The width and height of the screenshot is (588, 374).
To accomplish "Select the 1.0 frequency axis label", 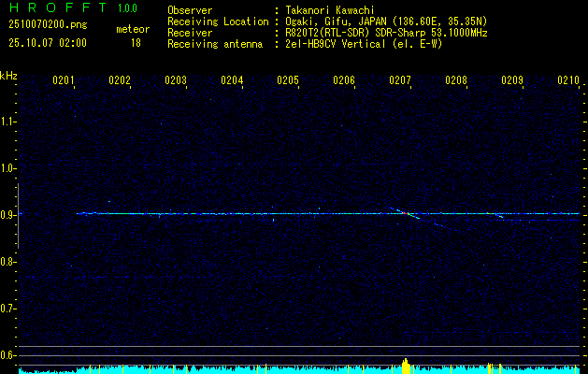I will [x=8, y=168].
